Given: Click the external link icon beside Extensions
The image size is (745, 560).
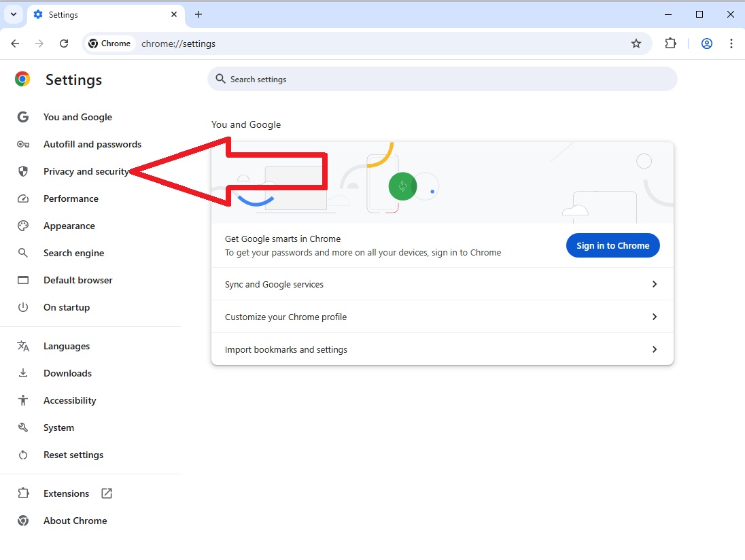Looking at the screenshot, I should pos(107,493).
